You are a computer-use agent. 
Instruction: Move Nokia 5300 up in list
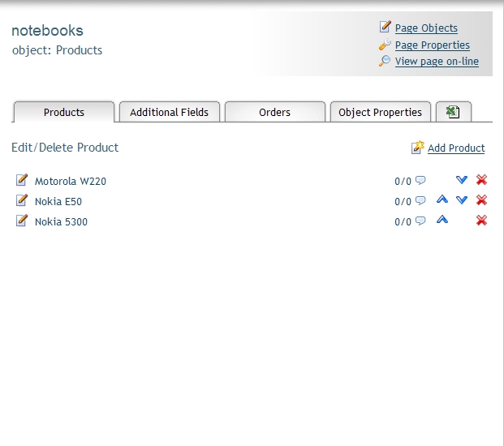click(442, 220)
